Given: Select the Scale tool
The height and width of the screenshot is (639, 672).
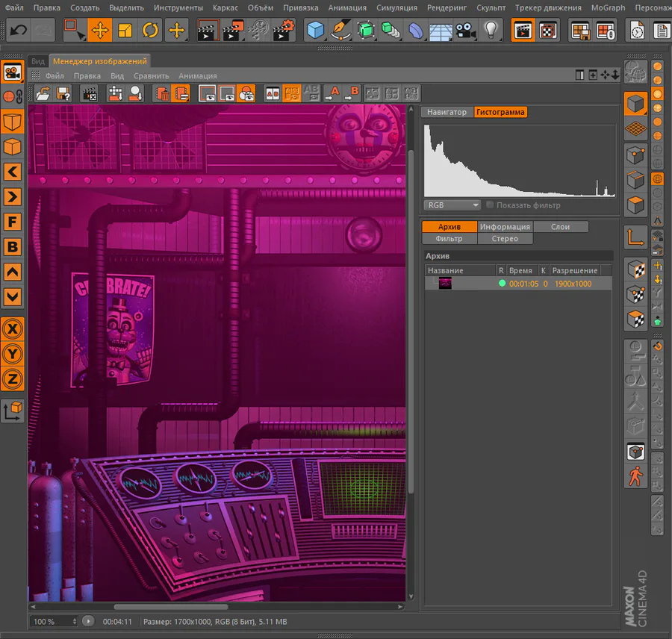Looking at the screenshot, I should point(125,31).
